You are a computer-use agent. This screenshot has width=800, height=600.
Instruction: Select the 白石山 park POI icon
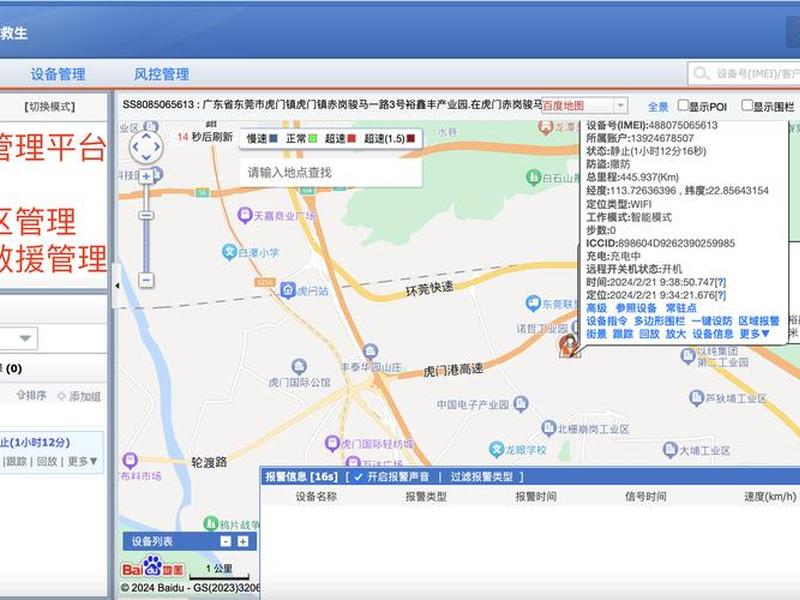533,177
